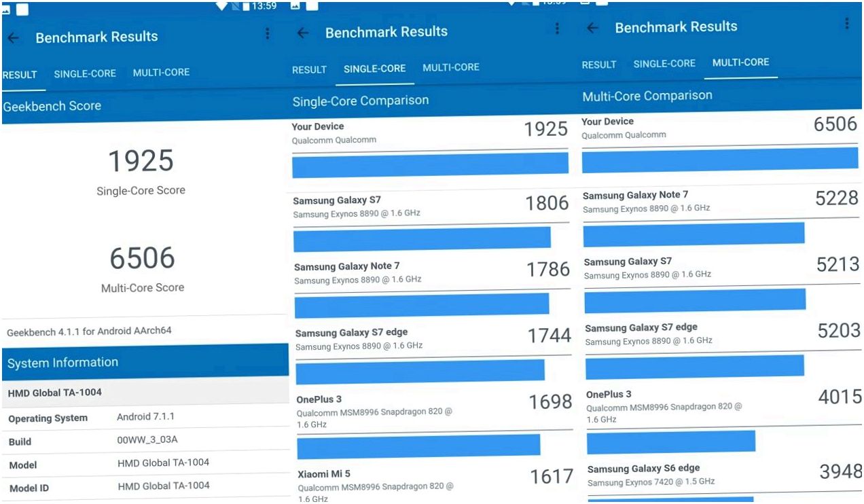Tap Samsung Galaxy S7 edge entry scoring 5203
Viewport: 864px width, 504px height.
click(x=723, y=334)
